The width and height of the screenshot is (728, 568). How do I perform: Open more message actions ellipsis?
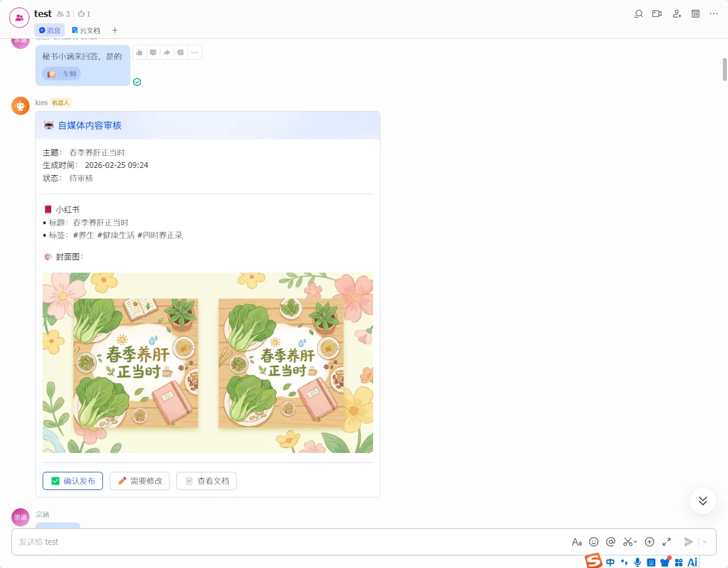tap(195, 52)
